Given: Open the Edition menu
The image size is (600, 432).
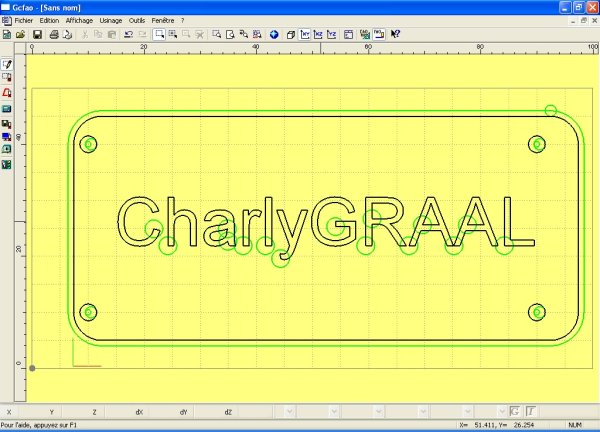Looking at the screenshot, I should coord(49,21).
